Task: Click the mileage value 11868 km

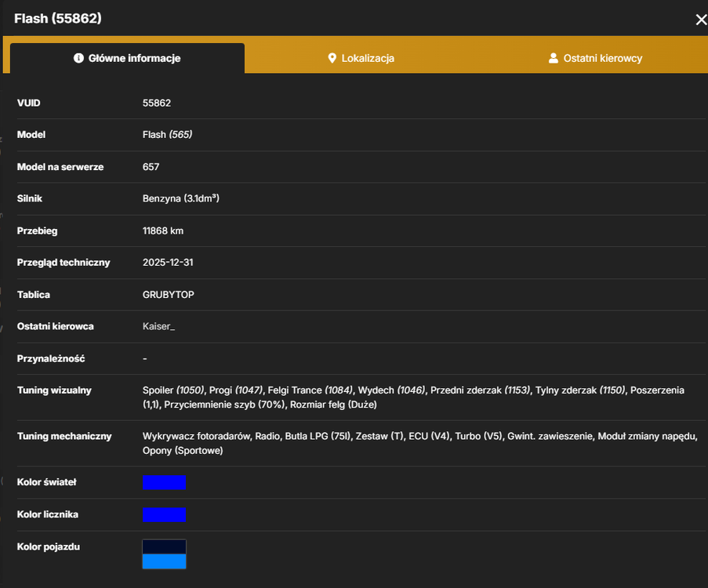Action: click(x=163, y=230)
